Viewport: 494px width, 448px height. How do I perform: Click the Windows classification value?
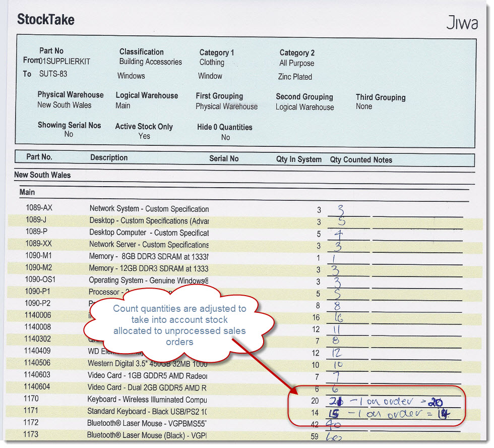(x=131, y=76)
